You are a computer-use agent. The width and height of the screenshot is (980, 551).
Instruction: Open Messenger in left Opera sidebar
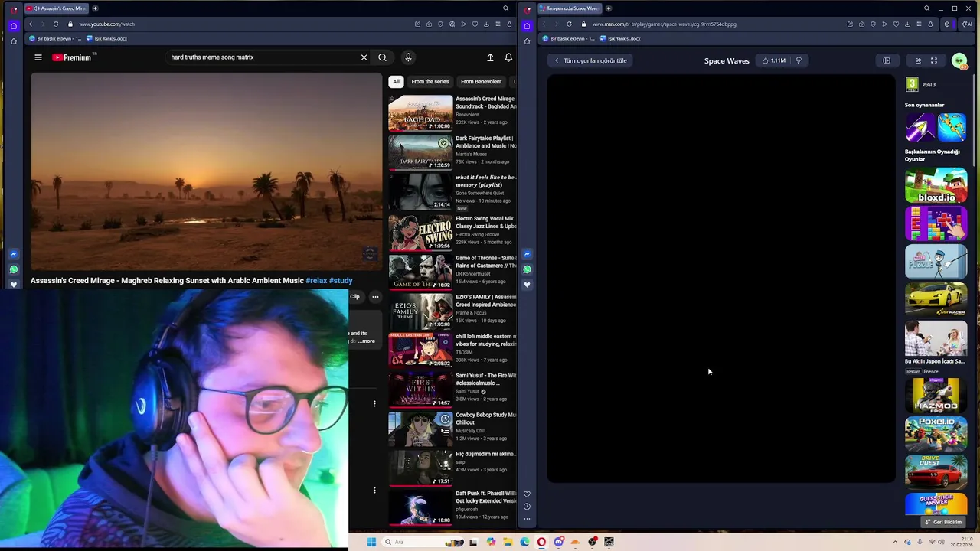13,254
